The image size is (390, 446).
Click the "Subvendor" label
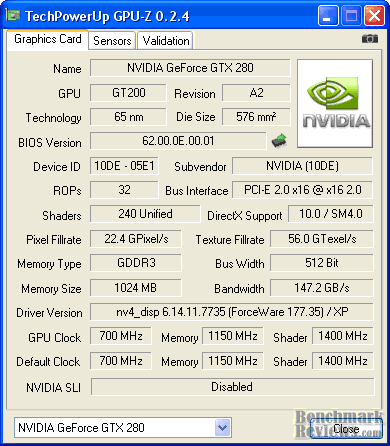click(x=200, y=167)
